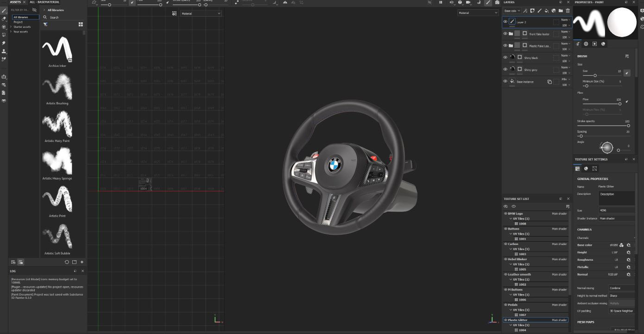This screenshot has height=334, width=644.
Task: Open the Export textures icon
Action: [x=4, y=77]
